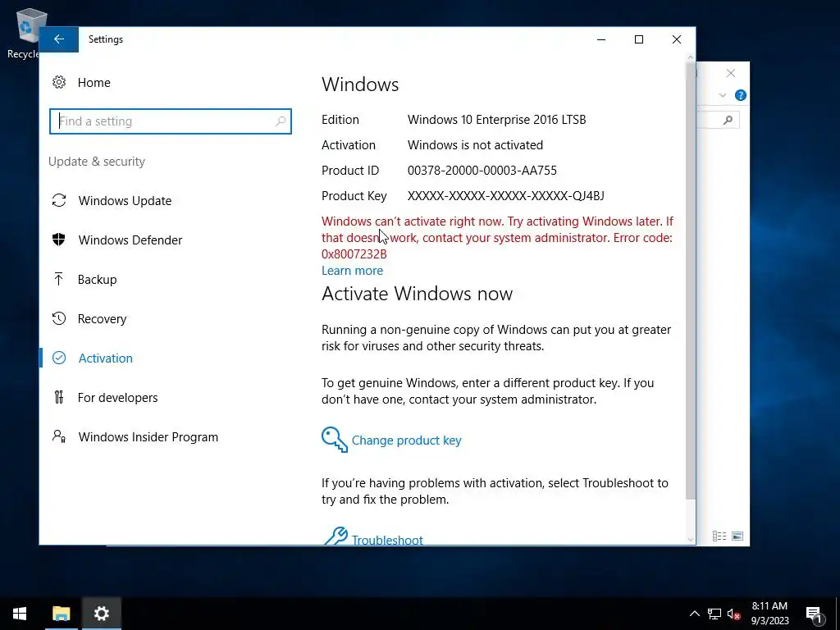Click the key icon beside Change product key
The image size is (840, 630).
[335, 440]
